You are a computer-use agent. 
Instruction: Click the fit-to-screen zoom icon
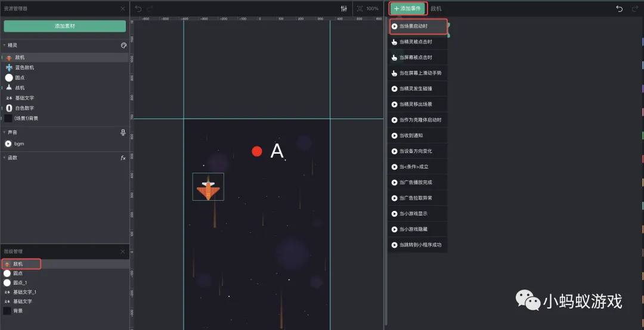(x=360, y=8)
